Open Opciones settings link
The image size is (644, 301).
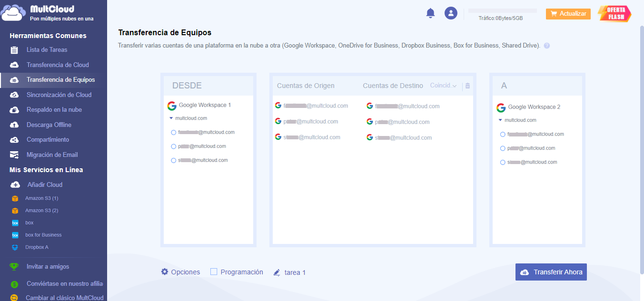pos(186,272)
